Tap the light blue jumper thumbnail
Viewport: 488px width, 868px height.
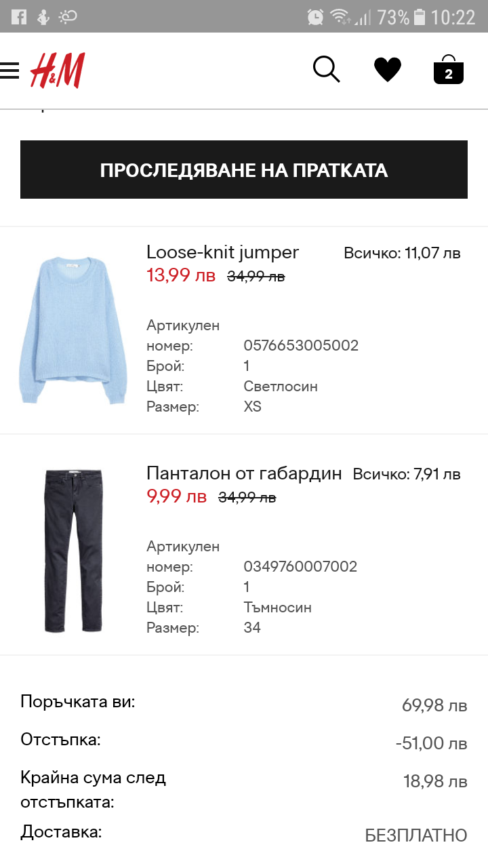click(x=73, y=330)
